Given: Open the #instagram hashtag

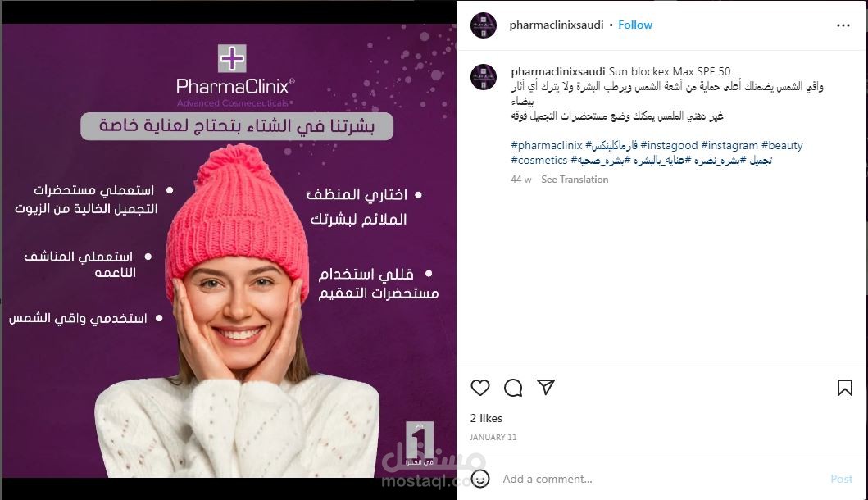Looking at the screenshot, I should (729, 146).
